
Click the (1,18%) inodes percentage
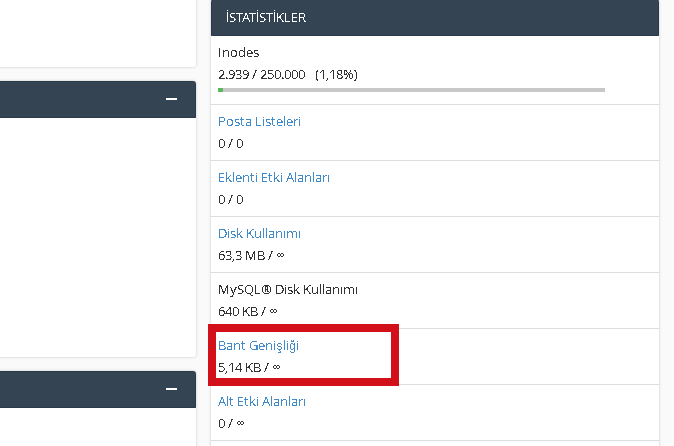(336, 75)
